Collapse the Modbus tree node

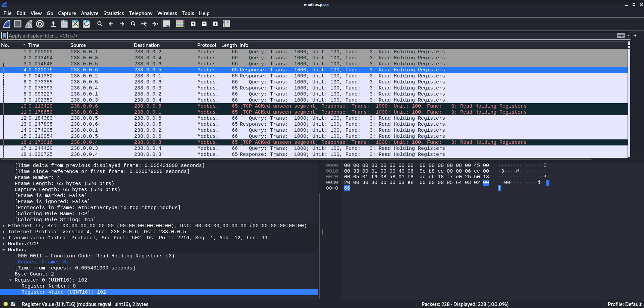pos(4,250)
